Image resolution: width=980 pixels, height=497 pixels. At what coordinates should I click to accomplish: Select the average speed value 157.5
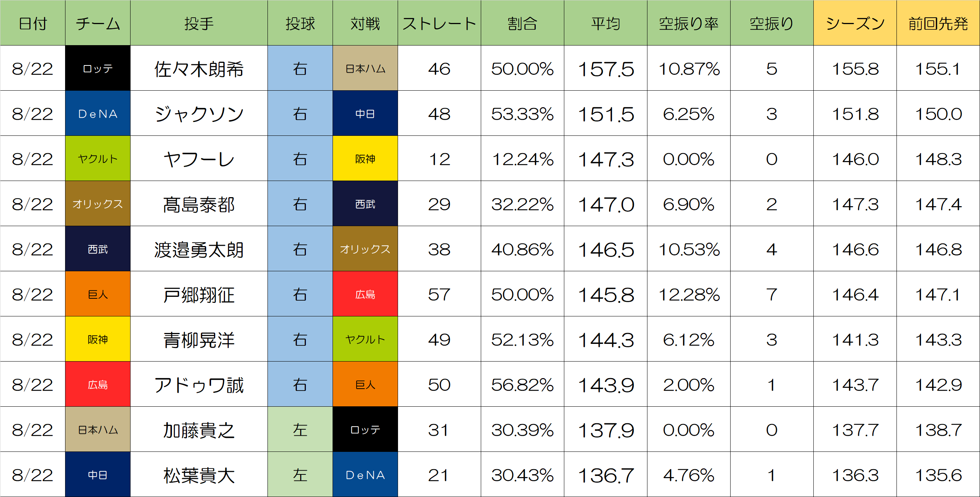[x=605, y=69]
